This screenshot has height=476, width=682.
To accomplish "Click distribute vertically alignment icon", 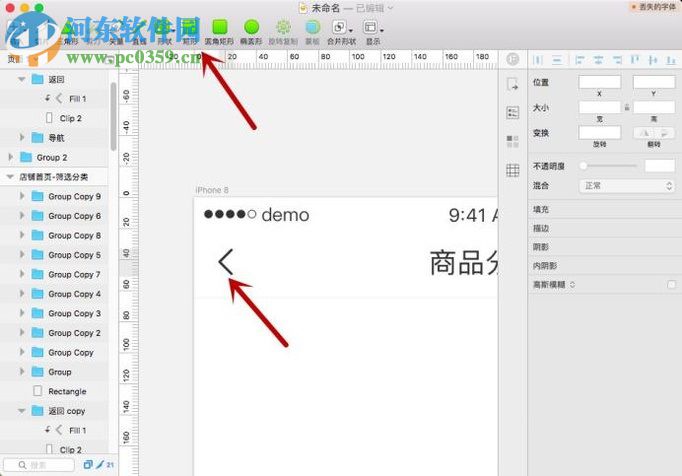I will pyautogui.click(x=557, y=60).
